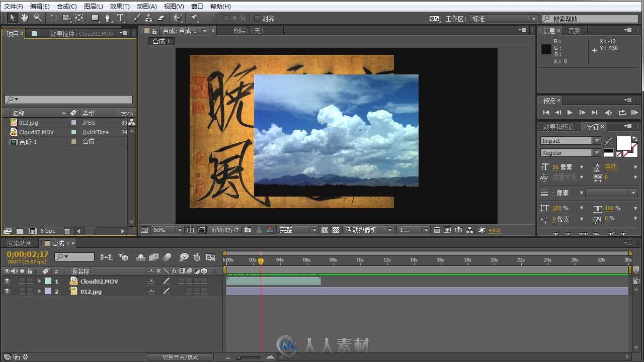Toggle hide shy layers switch in timeline
The image size is (644, 362).
coord(141,257)
